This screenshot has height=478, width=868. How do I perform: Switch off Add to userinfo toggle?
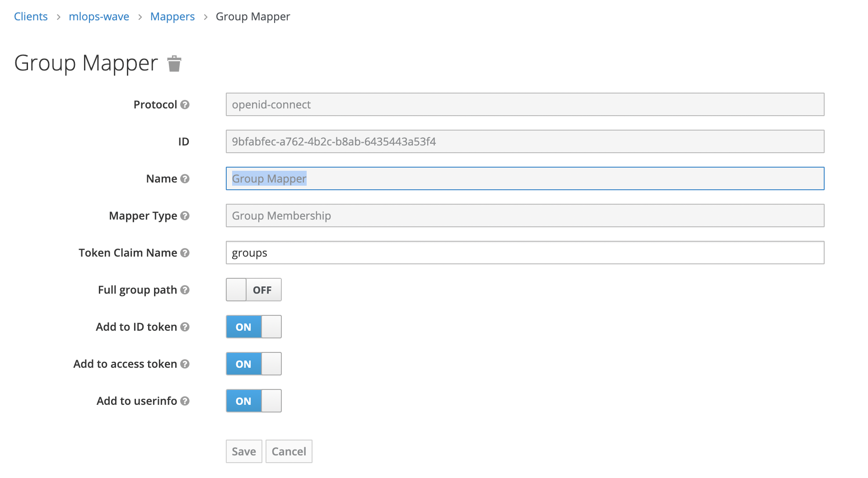tap(253, 401)
